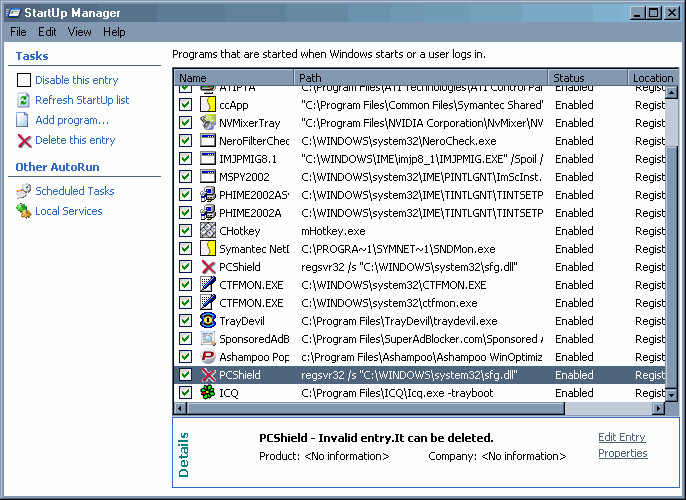Click the vertical scrollbar up arrow
This screenshot has height=500, width=686.
pyautogui.click(x=672, y=92)
